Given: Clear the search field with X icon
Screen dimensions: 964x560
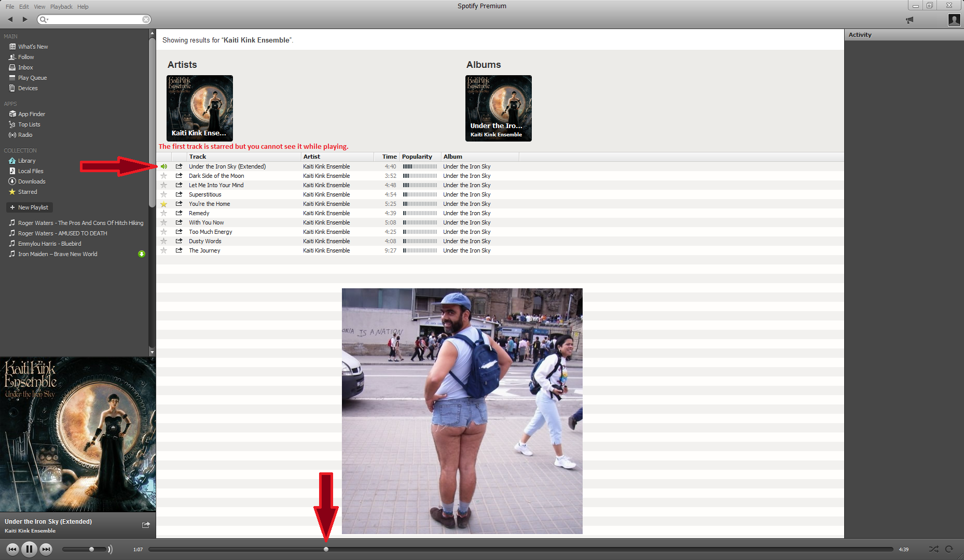Looking at the screenshot, I should click(x=146, y=19).
